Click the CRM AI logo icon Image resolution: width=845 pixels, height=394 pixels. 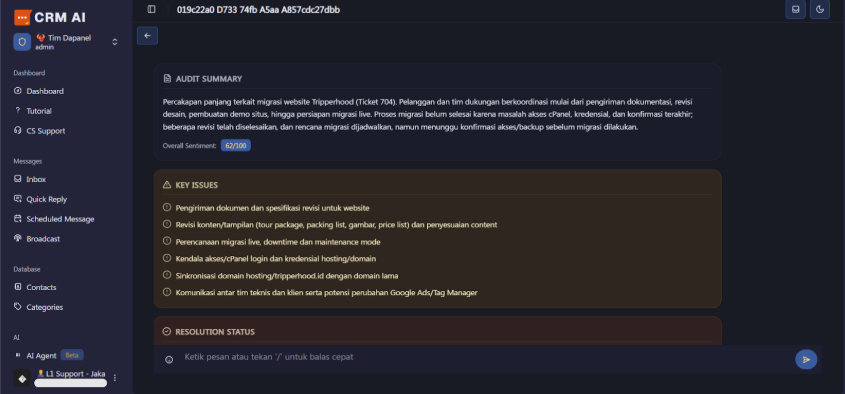coord(23,17)
